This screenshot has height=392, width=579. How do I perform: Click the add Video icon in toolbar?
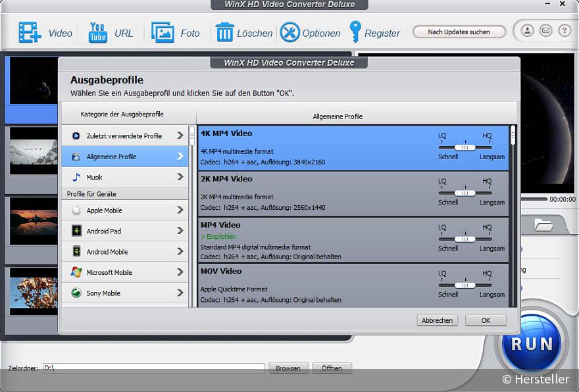pos(30,32)
